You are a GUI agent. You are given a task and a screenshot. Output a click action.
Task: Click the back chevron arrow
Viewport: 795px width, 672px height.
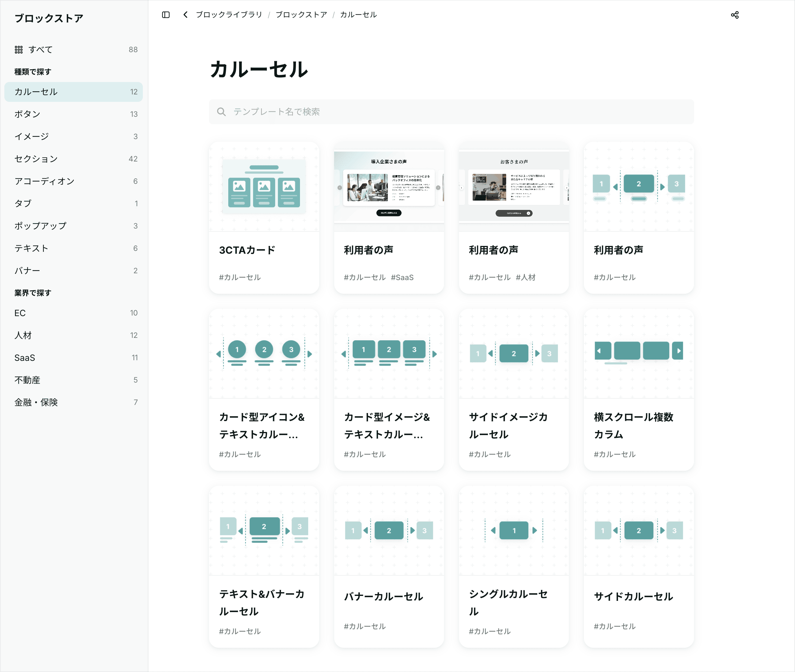click(x=185, y=15)
